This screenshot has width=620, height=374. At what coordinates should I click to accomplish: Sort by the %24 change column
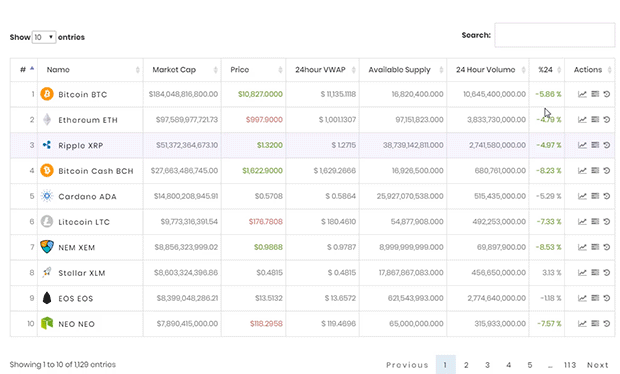(547, 70)
